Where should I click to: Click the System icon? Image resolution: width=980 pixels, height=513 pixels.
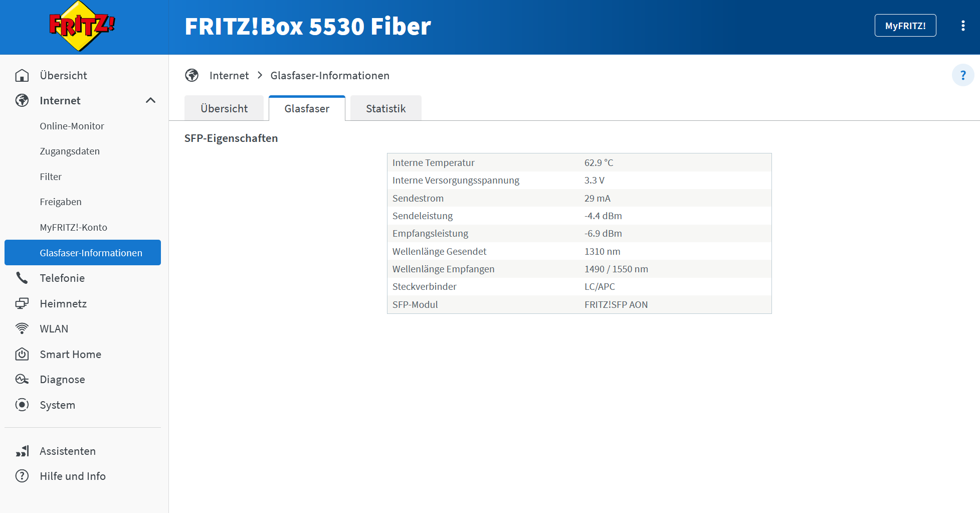pos(22,405)
